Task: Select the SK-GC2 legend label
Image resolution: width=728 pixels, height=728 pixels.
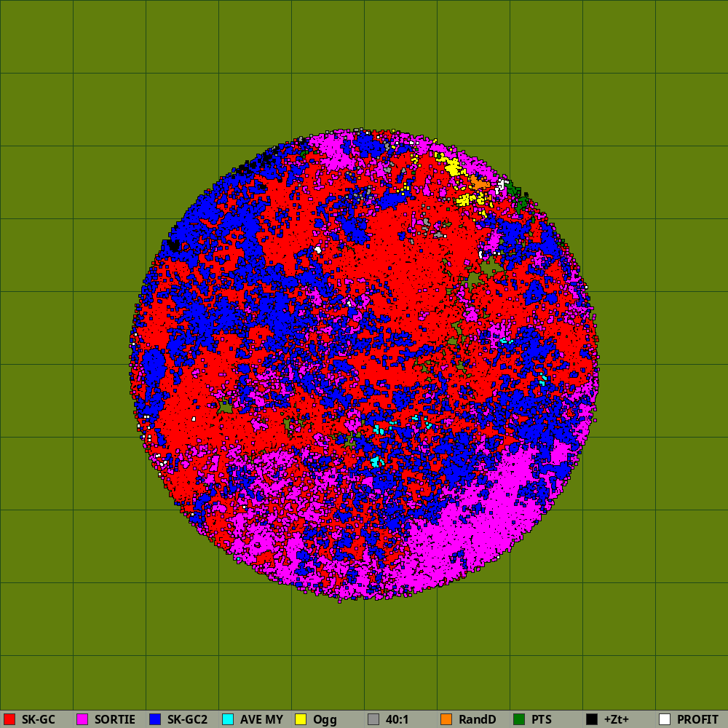Action: [x=188, y=720]
